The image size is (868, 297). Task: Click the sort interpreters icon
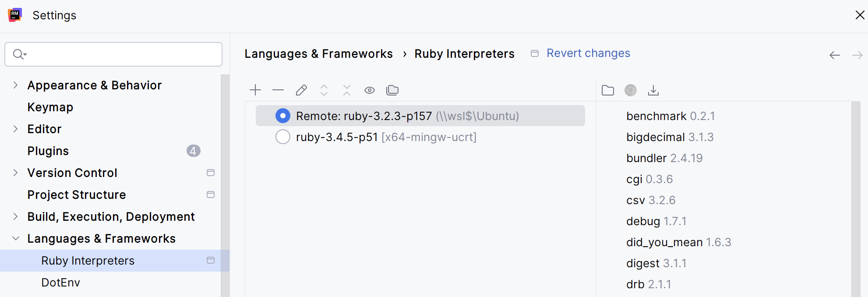point(324,90)
